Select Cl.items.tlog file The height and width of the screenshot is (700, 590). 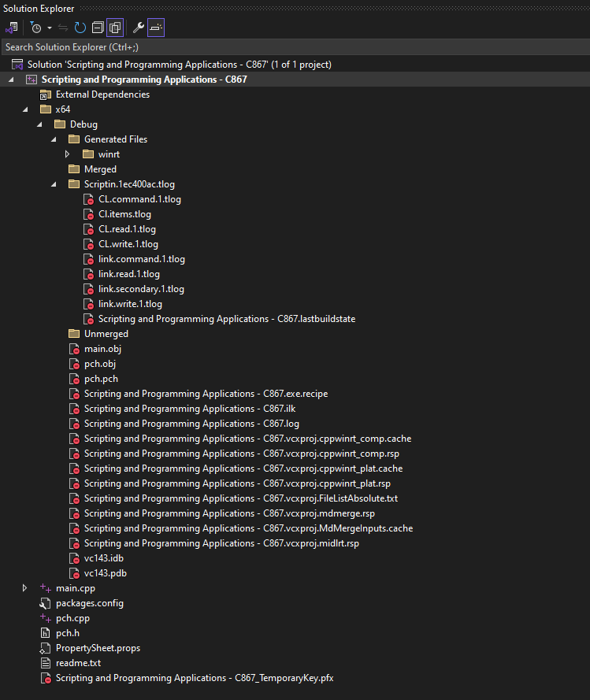pos(124,214)
